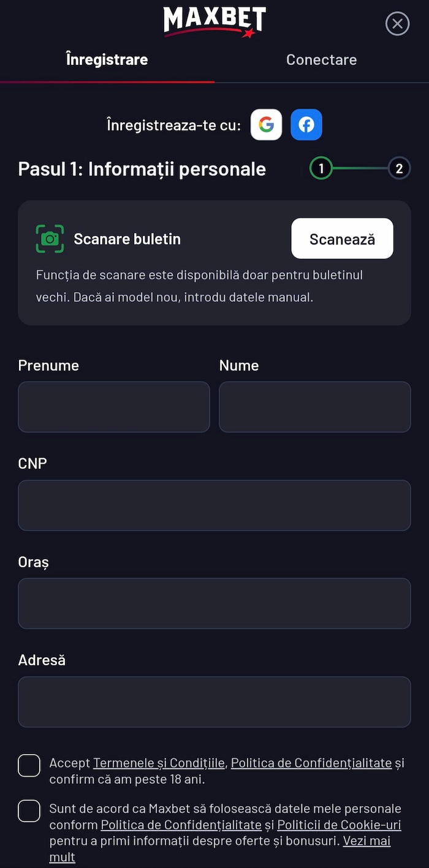Sign up with the Facebook icon

point(306,124)
